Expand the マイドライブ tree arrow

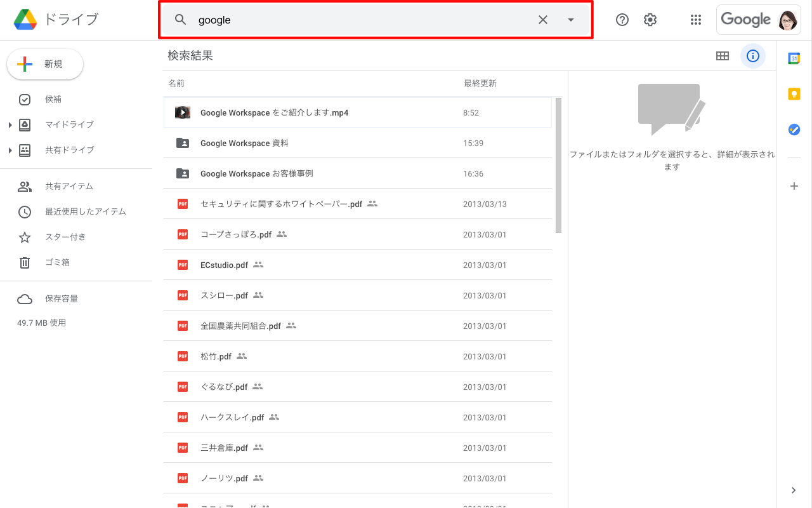[10, 125]
